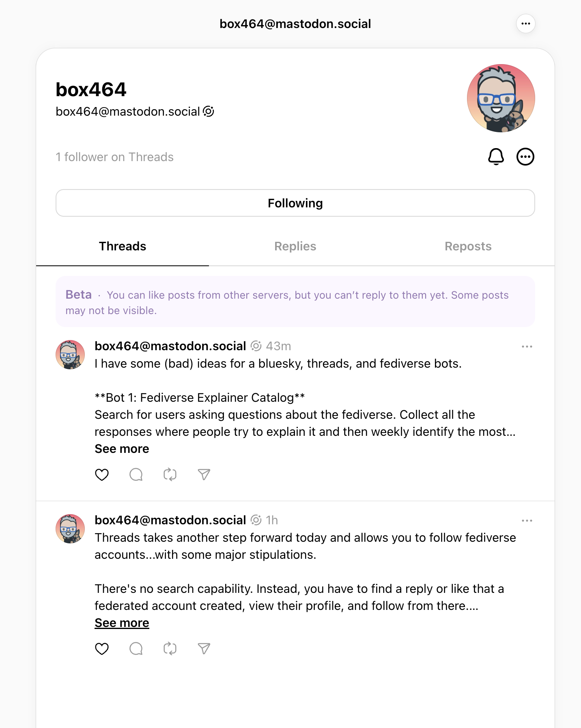Open comments on the bot ideas post
The height and width of the screenshot is (728, 581).
(x=136, y=474)
